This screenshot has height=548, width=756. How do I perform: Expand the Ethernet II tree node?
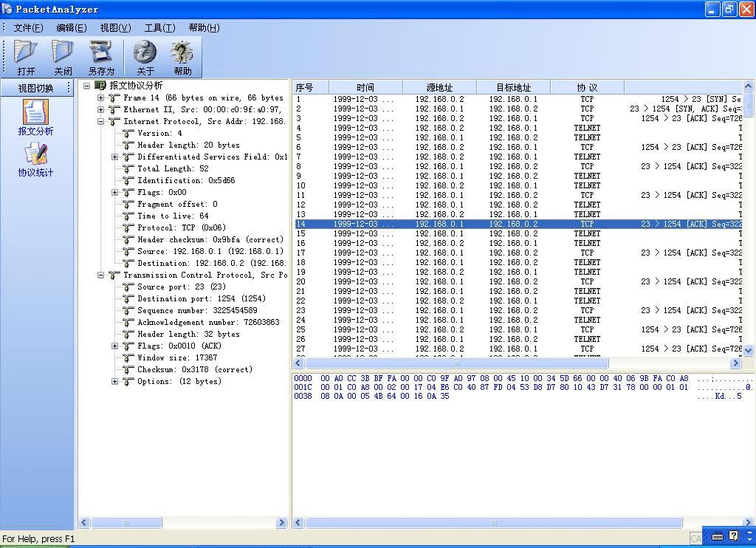coord(101,110)
